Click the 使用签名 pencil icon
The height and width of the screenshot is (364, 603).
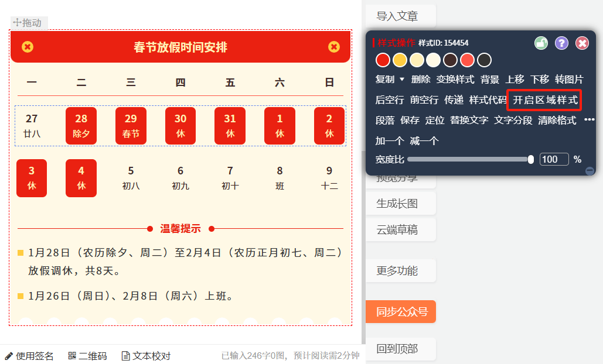(9, 356)
